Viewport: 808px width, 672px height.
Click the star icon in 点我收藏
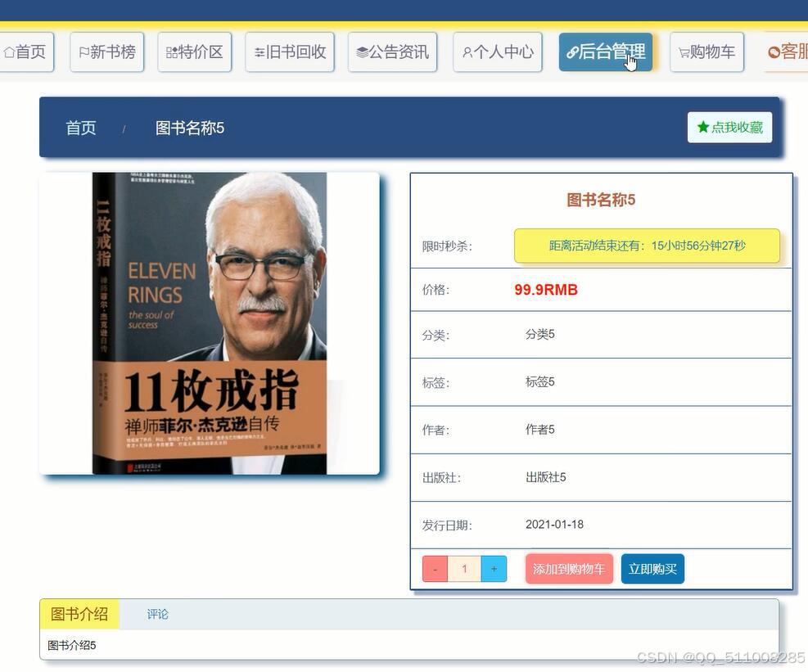coord(703,127)
